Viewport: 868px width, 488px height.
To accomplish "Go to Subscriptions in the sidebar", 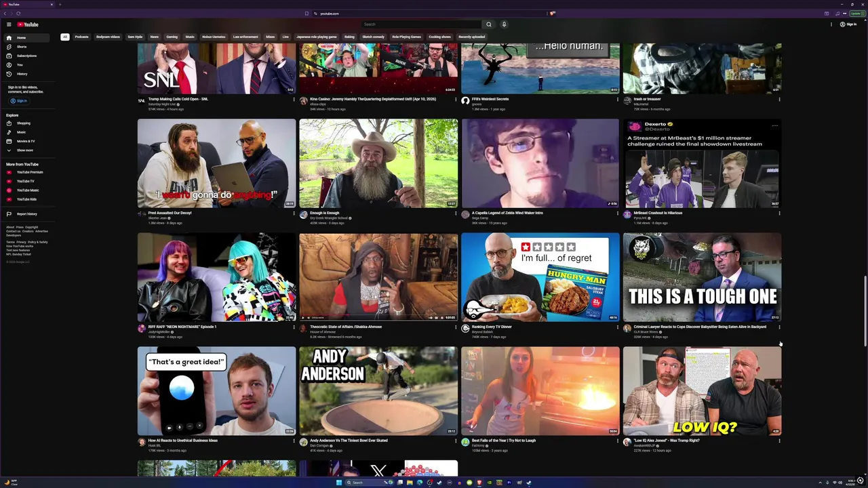I will point(27,56).
